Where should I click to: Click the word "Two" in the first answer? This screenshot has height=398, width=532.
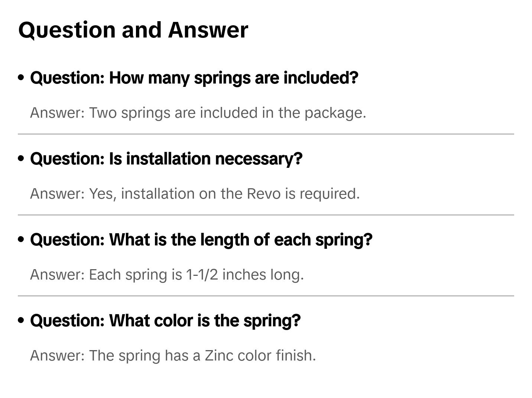[103, 113]
